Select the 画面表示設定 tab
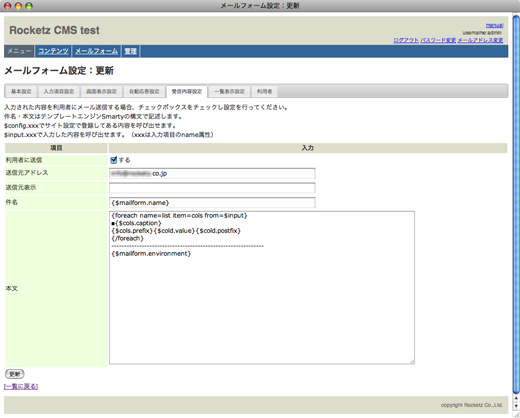 pyautogui.click(x=102, y=91)
